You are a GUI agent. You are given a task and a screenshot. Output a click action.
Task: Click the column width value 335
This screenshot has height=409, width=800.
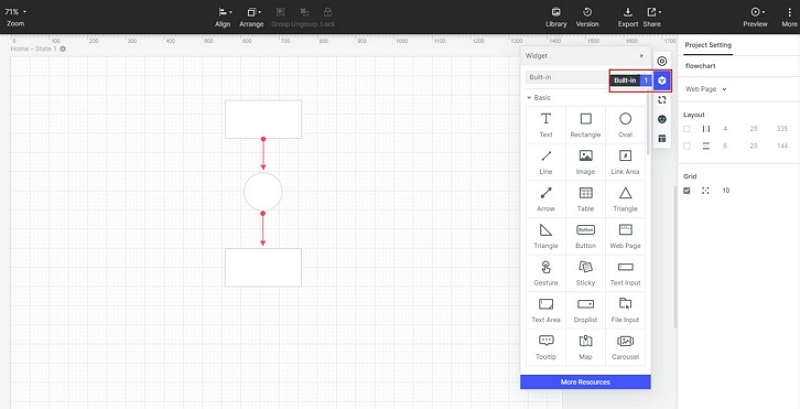(782, 129)
